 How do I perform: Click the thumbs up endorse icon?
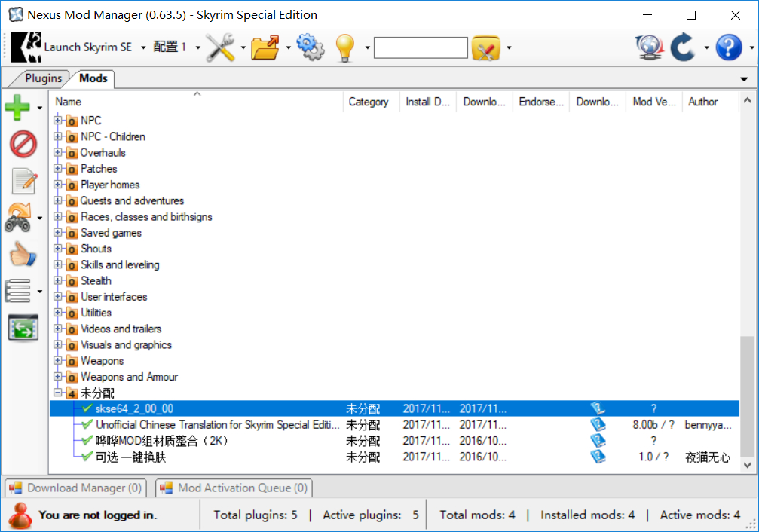click(x=23, y=254)
